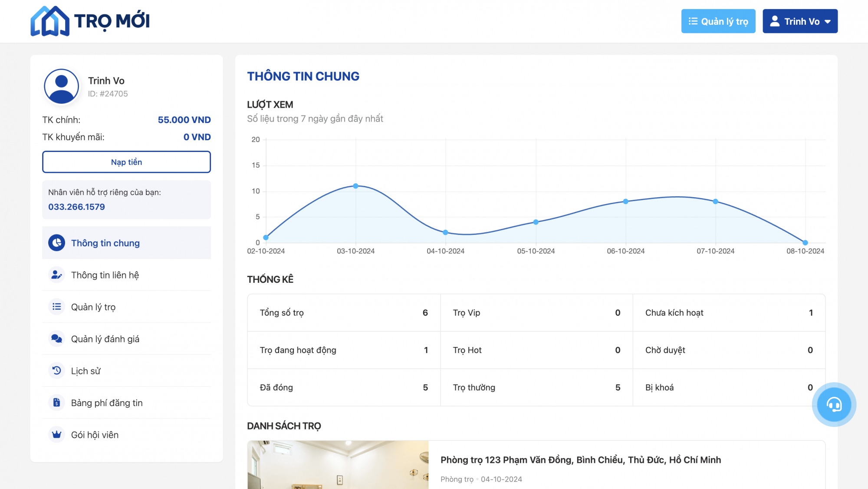Click the invoice icon for Bảng phí đăng tin

pos(57,403)
